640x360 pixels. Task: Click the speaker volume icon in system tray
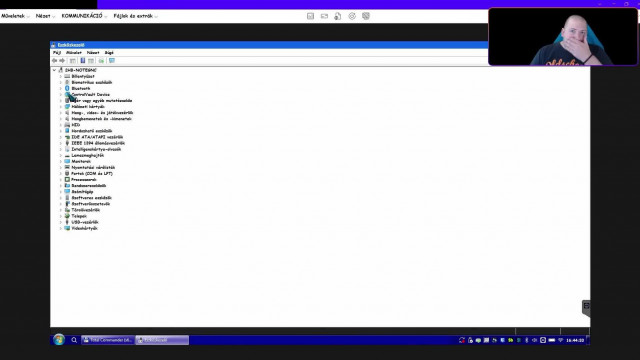(x=534, y=340)
